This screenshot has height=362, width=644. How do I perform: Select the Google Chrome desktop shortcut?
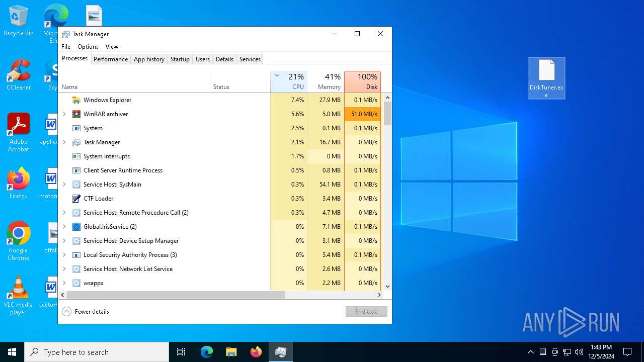[x=19, y=241]
